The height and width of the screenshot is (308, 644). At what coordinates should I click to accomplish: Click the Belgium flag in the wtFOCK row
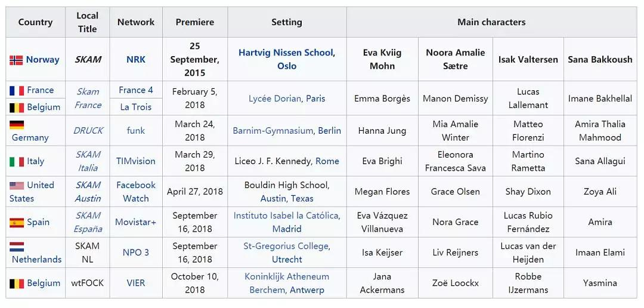tap(16, 284)
